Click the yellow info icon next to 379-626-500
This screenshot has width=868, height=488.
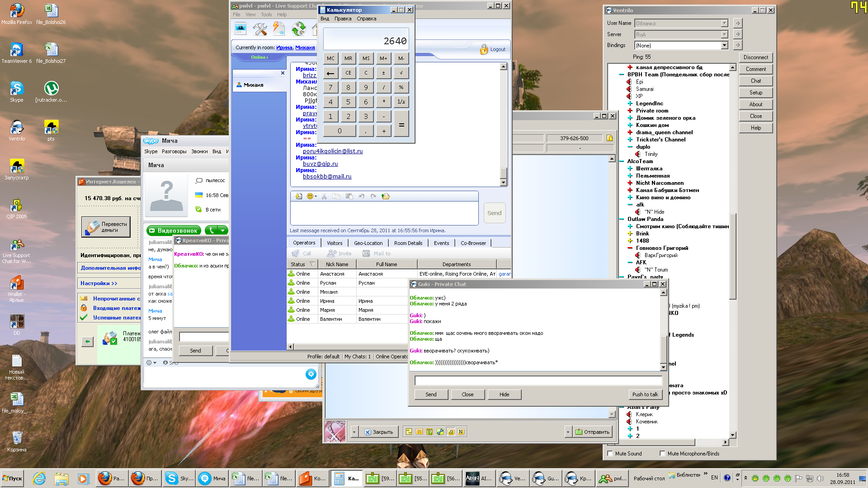pos(609,138)
